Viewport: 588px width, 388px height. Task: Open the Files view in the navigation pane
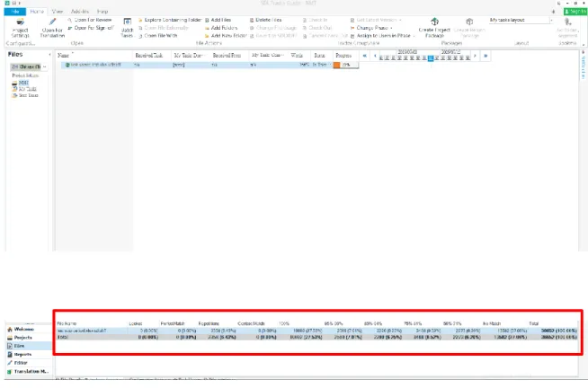click(x=29, y=346)
